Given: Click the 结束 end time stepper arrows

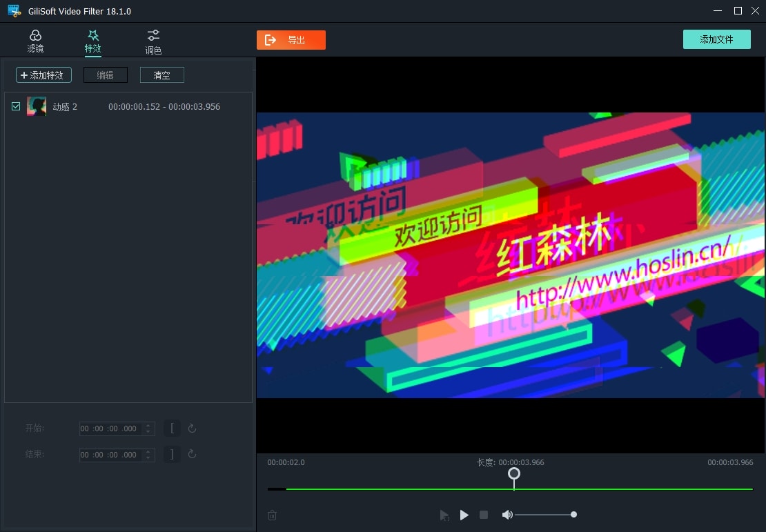Looking at the screenshot, I should pos(148,454).
